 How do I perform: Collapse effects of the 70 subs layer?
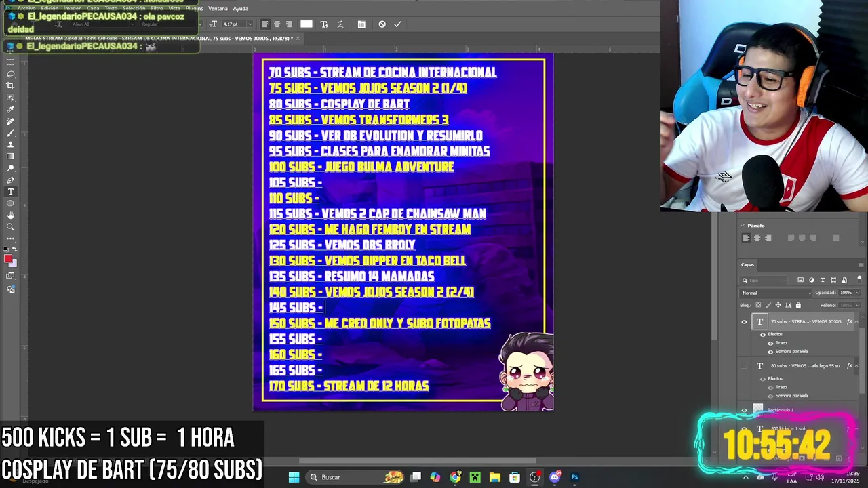856,321
